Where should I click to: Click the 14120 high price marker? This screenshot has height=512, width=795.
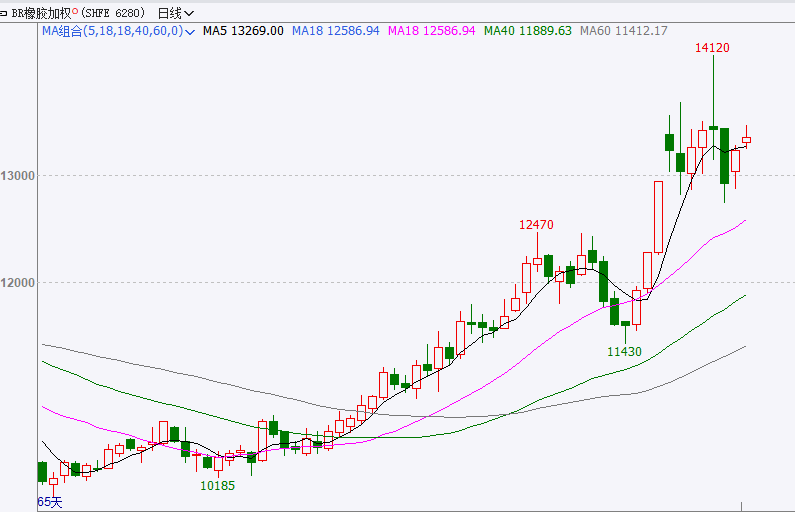pyautogui.click(x=713, y=47)
